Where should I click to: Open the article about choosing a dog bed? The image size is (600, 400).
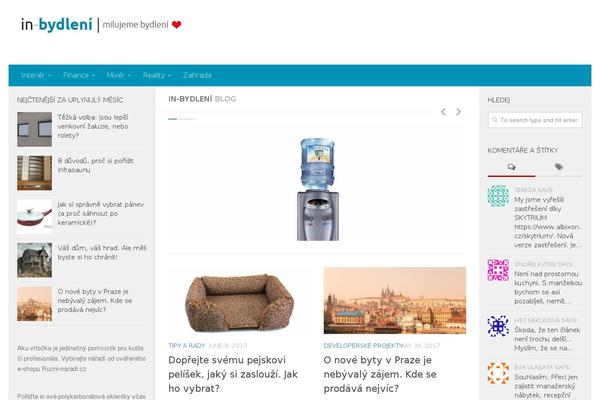(233, 374)
